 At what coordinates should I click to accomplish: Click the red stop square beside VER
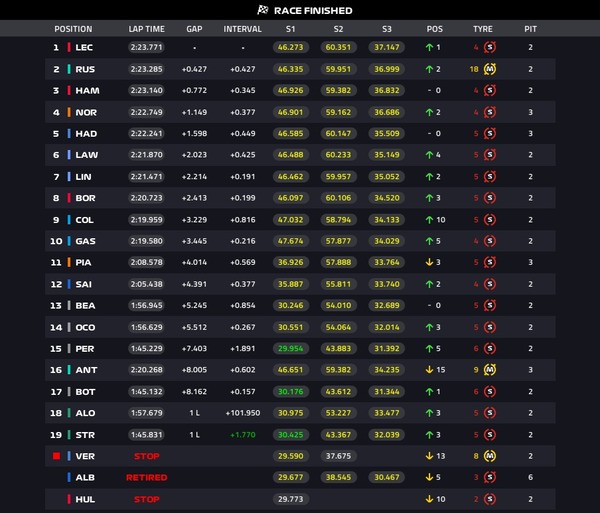[57, 456]
